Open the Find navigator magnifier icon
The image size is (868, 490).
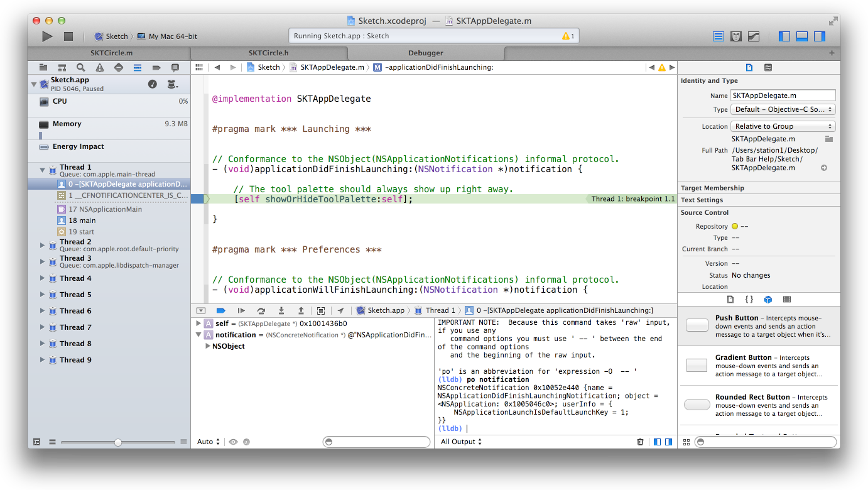tap(81, 67)
